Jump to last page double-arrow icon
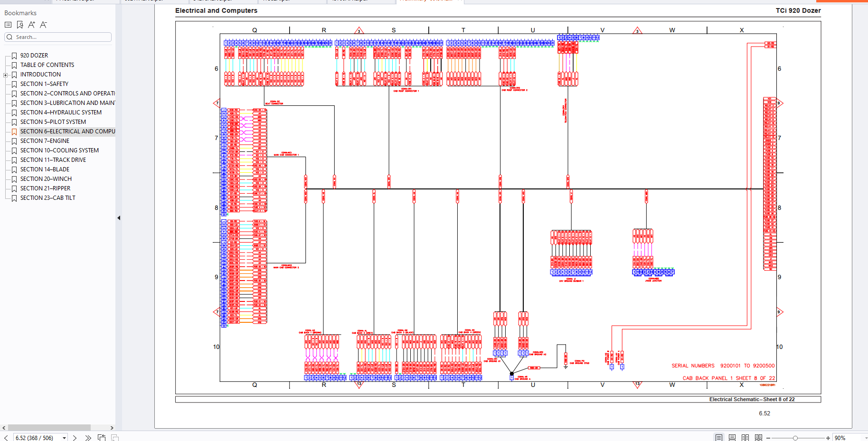This screenshot has height=441, width=868. click(88, 438)
